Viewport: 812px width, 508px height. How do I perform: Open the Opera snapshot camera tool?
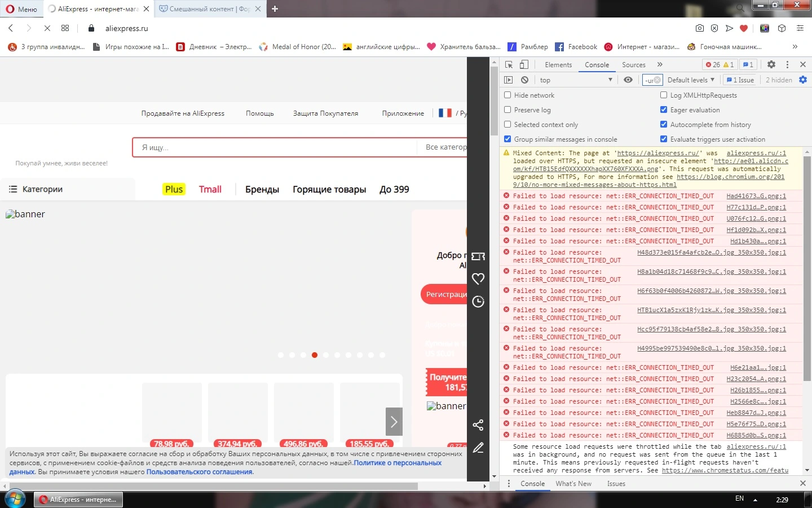click(700, 28)
